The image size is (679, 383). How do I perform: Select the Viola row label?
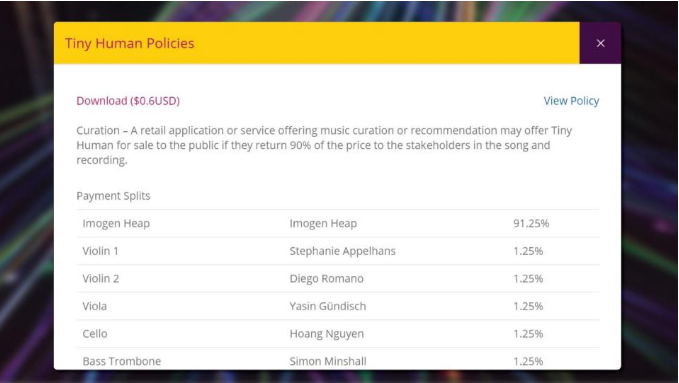click(x=94, y=306)
